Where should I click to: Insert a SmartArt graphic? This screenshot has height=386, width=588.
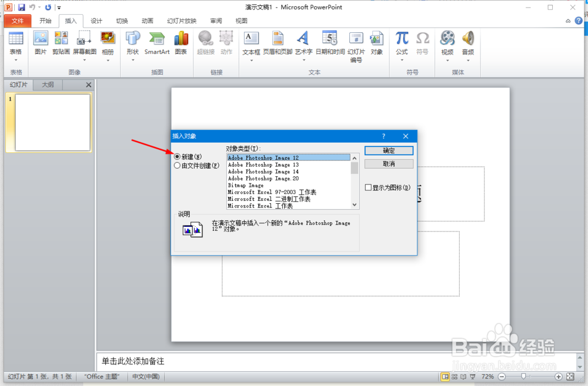coord(157,43)
